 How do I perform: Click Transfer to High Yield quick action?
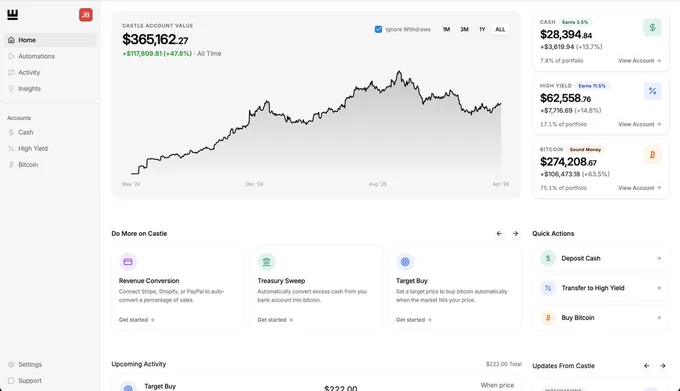point(600,288)
